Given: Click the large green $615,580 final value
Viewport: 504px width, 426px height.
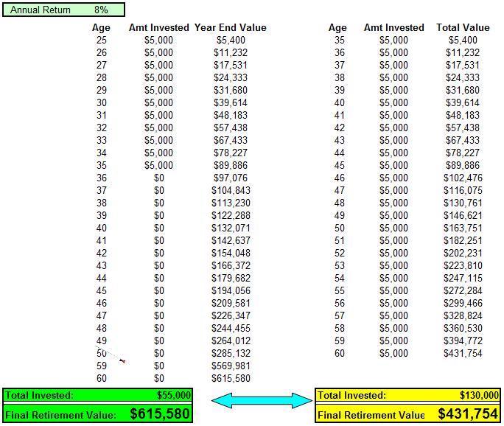Looking at the screenshot, I should click(160, 414).
